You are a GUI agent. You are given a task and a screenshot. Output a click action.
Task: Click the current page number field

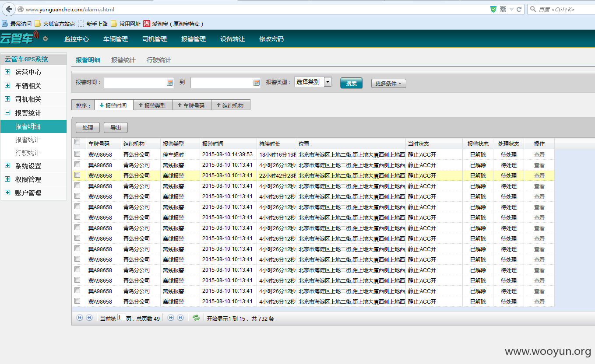pyautogui.click(x=121, y=318)
